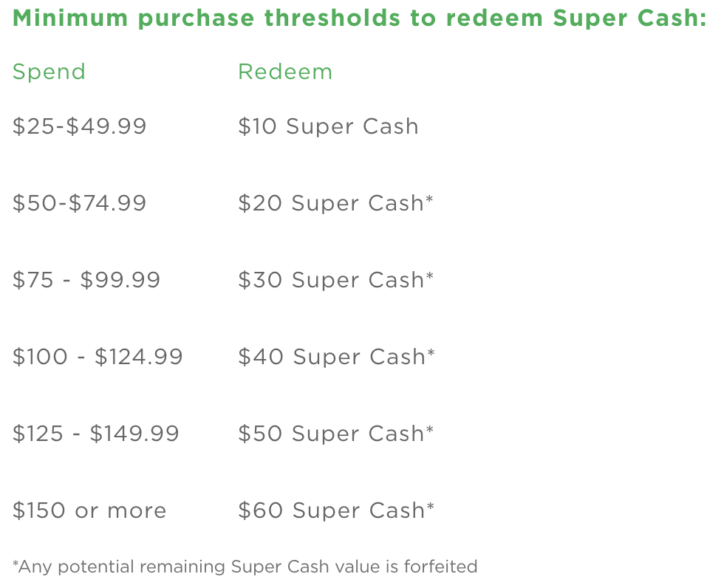Click the forfeited Super Cash footnote
This screenshot has height=588, width=724.
click(x=245, y=567)
